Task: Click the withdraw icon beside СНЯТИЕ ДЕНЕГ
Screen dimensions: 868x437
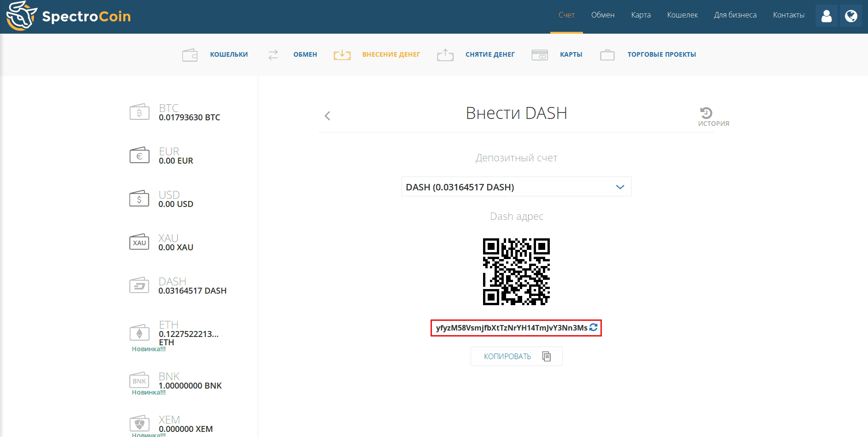Action: (x=445, y=55)
